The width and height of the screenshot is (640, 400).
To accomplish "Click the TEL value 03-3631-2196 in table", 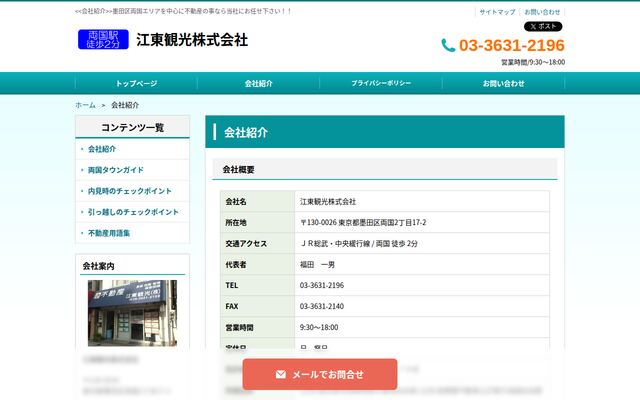I will pos(322,285).
